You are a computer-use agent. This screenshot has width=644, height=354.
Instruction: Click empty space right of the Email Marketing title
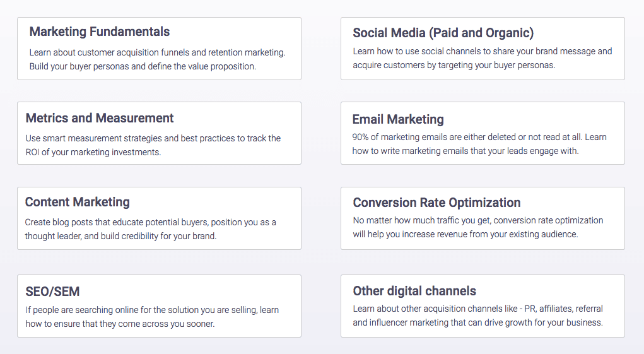[530, 119]
